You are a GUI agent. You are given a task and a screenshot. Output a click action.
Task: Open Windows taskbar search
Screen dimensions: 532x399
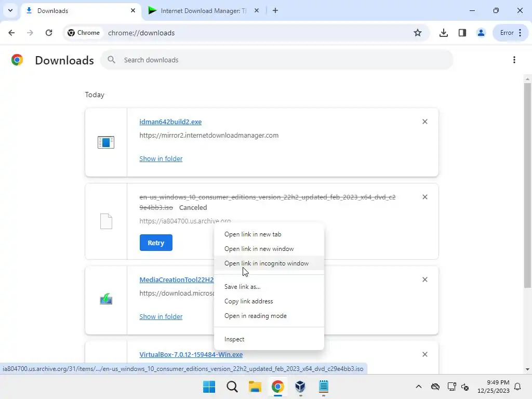232,387
